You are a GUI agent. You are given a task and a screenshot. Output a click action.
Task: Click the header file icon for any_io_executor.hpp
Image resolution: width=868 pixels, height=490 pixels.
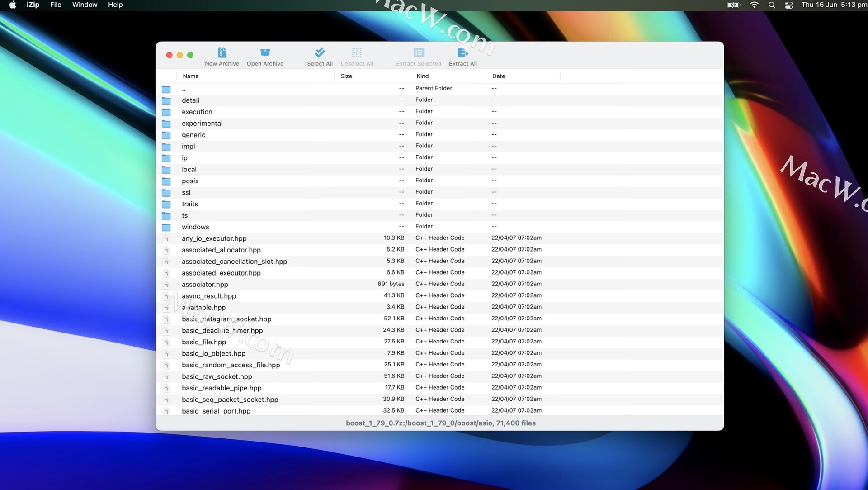(x=166, y=239)
